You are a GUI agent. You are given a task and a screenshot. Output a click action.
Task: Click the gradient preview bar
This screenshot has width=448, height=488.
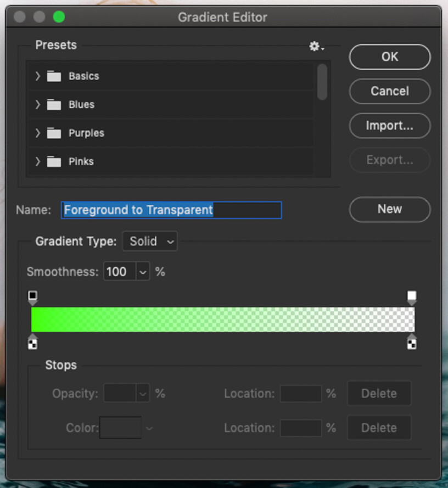click(223, 319)
